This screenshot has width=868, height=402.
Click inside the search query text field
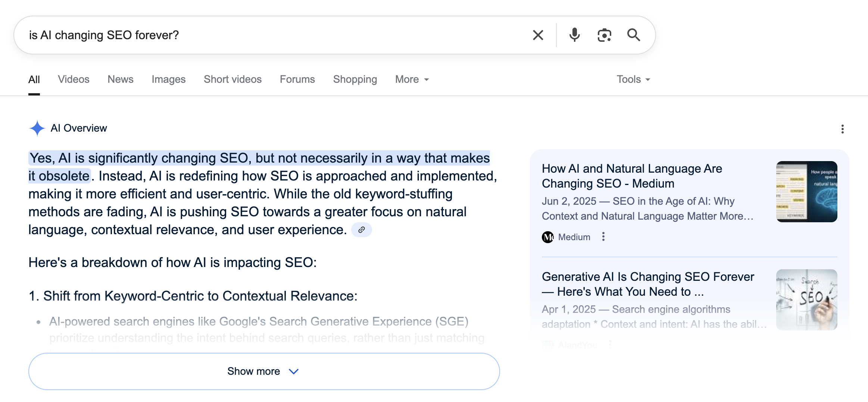click(261, 35)
